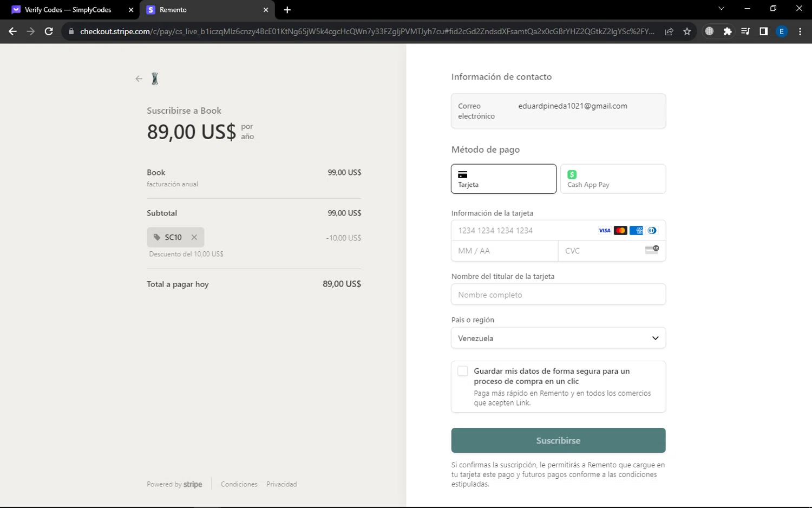Click the Mastercard brand icon
The width and height of the screenshot is (812, 508).
tap(620, 230)
